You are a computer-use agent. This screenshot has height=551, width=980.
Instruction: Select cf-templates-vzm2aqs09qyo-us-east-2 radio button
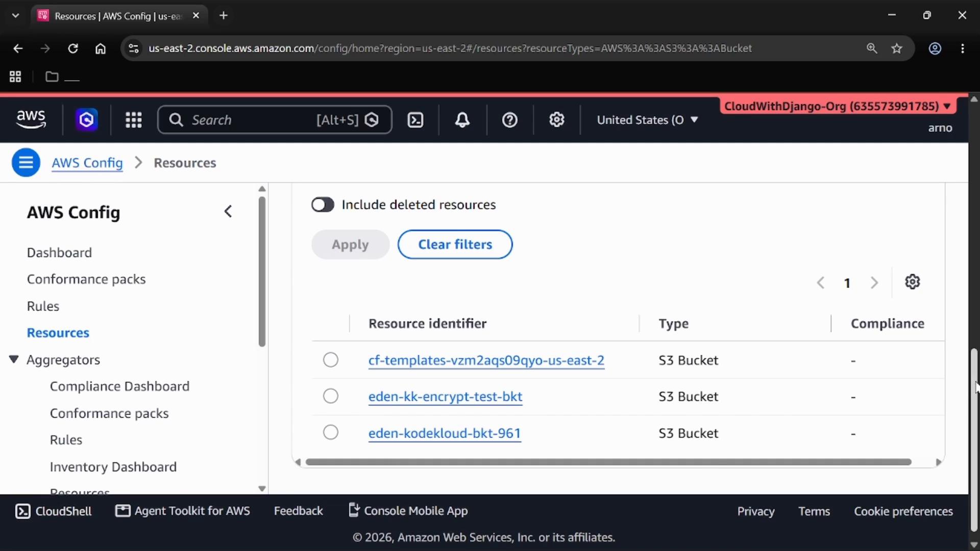(331, 360)
